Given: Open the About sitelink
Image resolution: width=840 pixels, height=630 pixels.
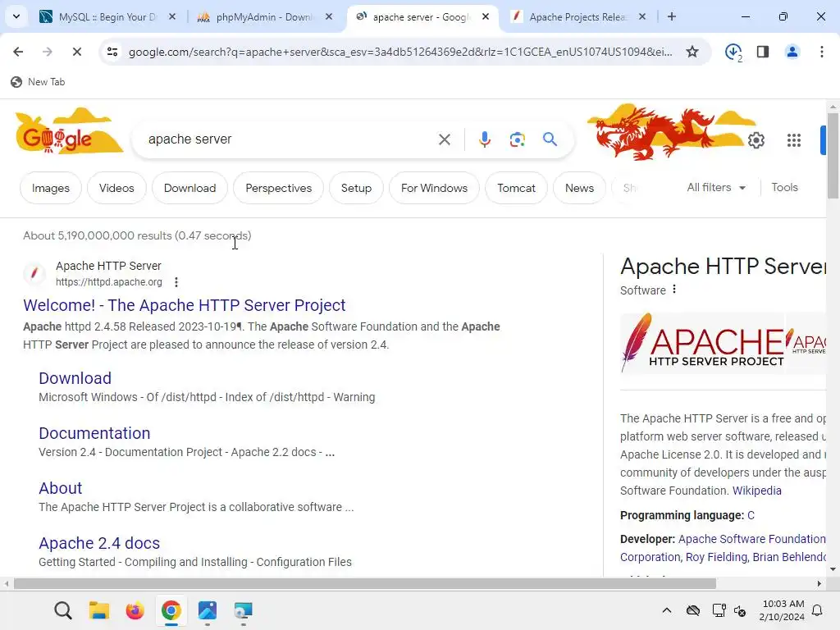Looking at the screenshot, I should pyautogui.click(x=61, y=488).
